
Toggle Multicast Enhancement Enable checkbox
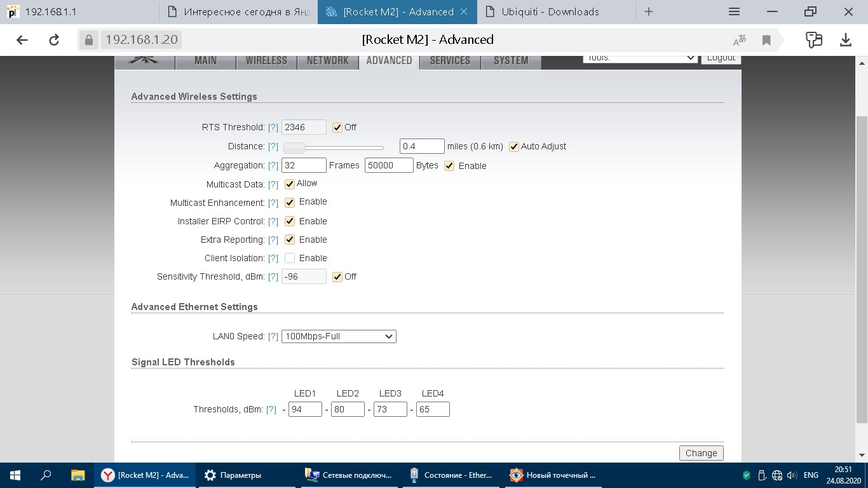point(290,203)
